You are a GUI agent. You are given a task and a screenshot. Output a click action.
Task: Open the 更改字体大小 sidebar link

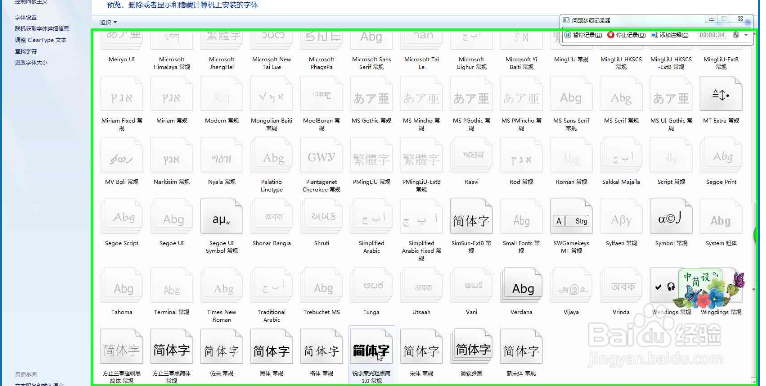pos(31,63)
